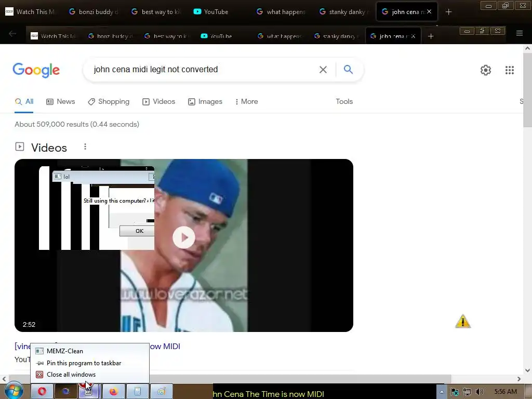Open a new tab in the top row
This screenshot has height=399, width=532.
pos(448,12)
